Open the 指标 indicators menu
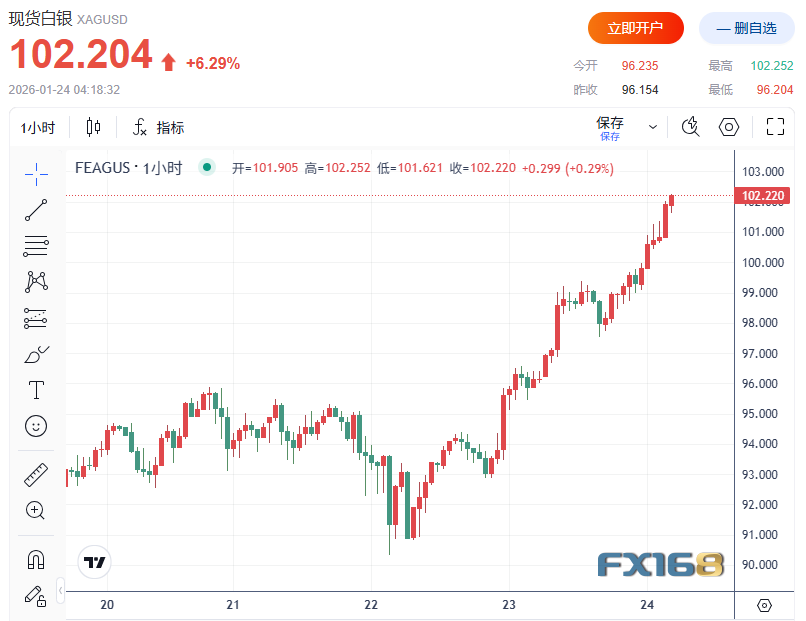Viewport: 806px width, 621px height. point(159,128)
